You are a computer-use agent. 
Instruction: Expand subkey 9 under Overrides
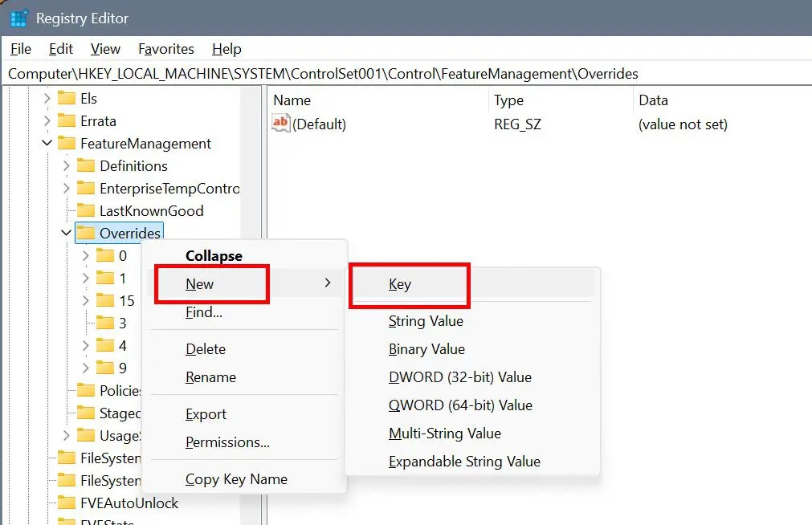tap(85, 368)
